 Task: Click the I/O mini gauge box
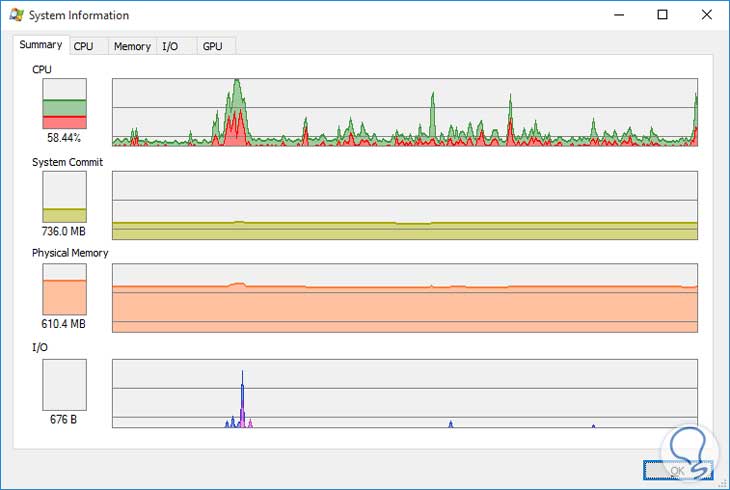click(65, 385)
